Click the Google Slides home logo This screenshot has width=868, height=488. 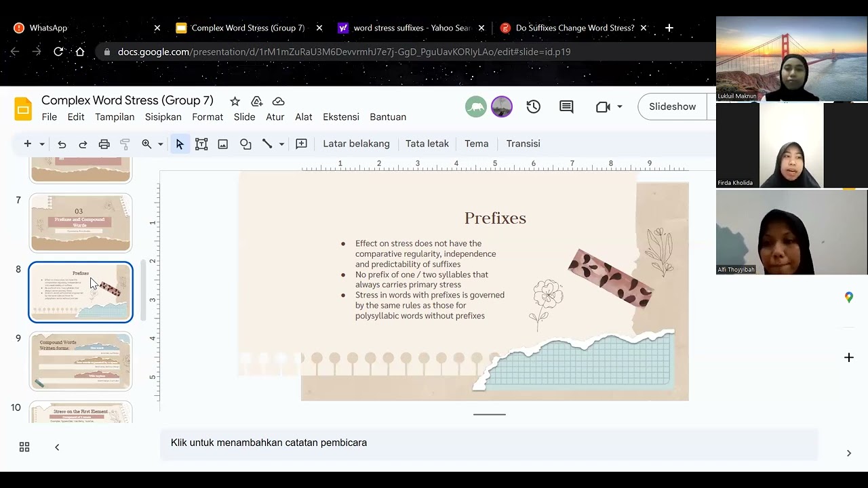click(x=23, y=108)
